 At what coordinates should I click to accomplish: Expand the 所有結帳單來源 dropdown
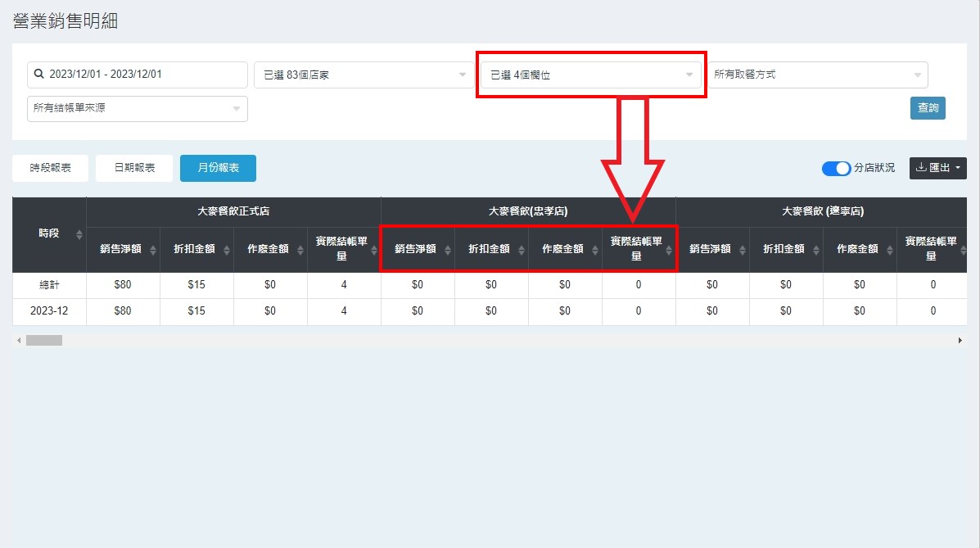click(137, 108)
